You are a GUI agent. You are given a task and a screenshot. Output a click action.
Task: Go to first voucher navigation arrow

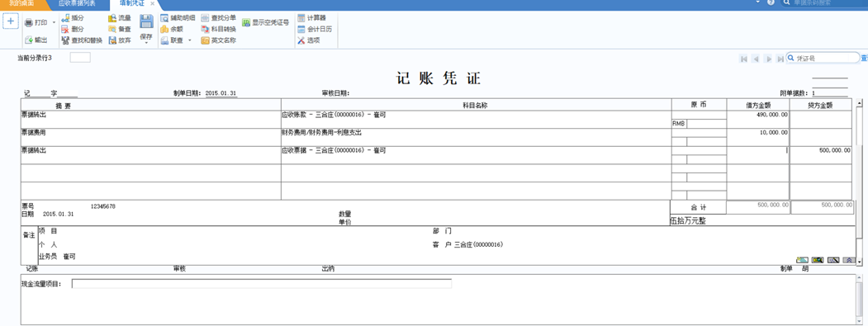(x=743, y=59)
